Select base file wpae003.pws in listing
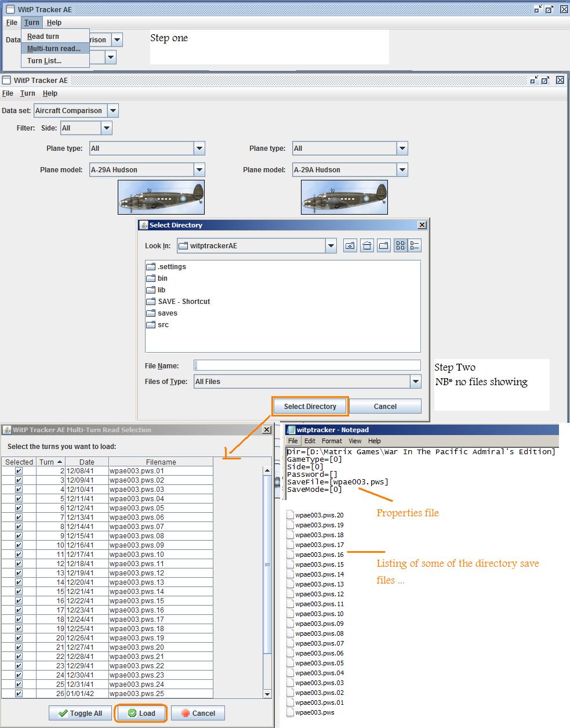Screen dimensions: 570x728 click(x=311, y=712)
